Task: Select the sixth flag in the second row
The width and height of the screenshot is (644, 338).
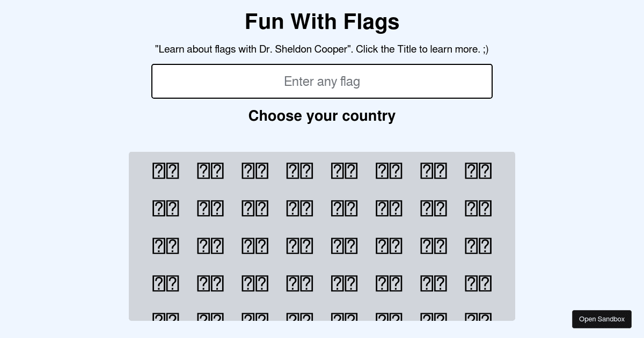Action: click(389, 208)
